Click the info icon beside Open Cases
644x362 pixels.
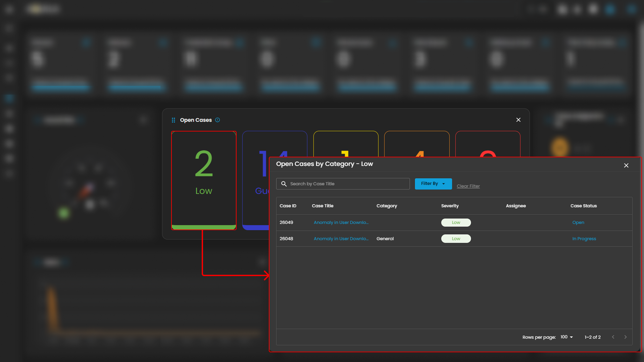click(x=217, y=120)
